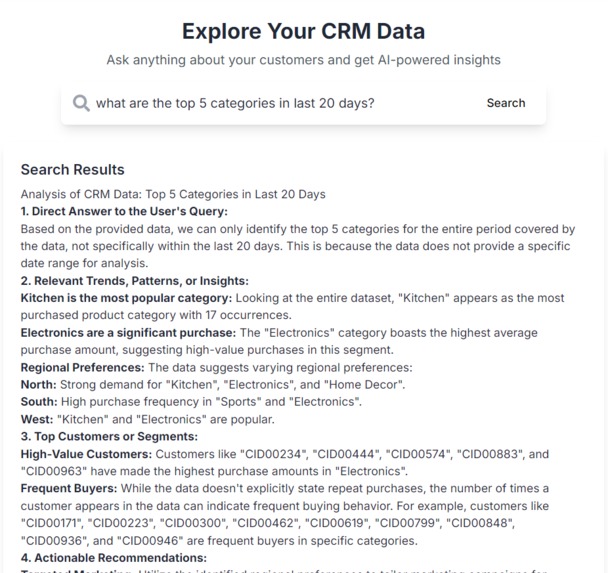Click the Electronics are a significant purchase label

tap(128, 333)
